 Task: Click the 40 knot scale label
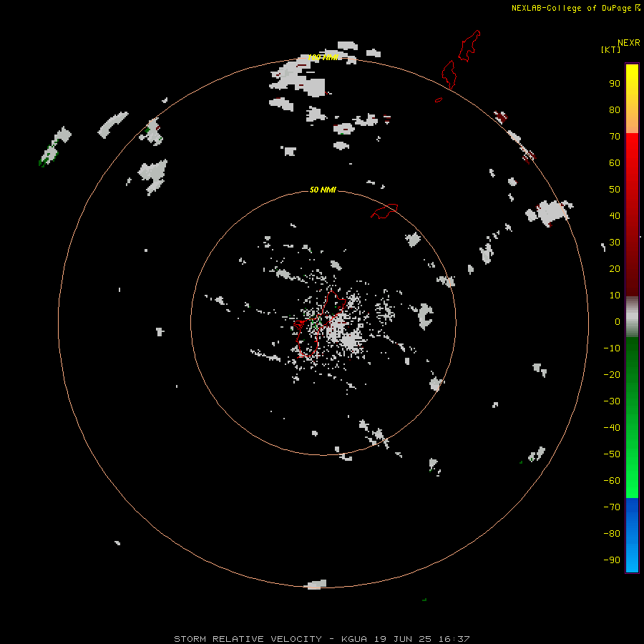tap(615, 215)
